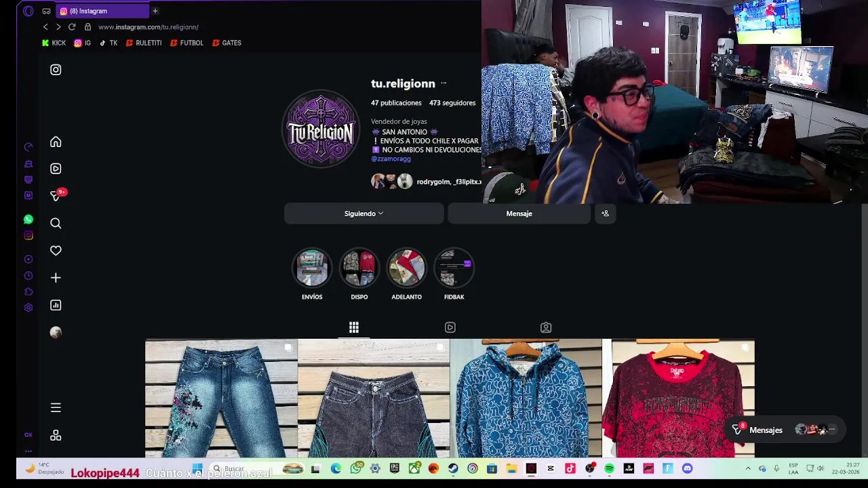
Task: Click the Mensaje button
Action: pyautogui.click(x=519, y=213)
